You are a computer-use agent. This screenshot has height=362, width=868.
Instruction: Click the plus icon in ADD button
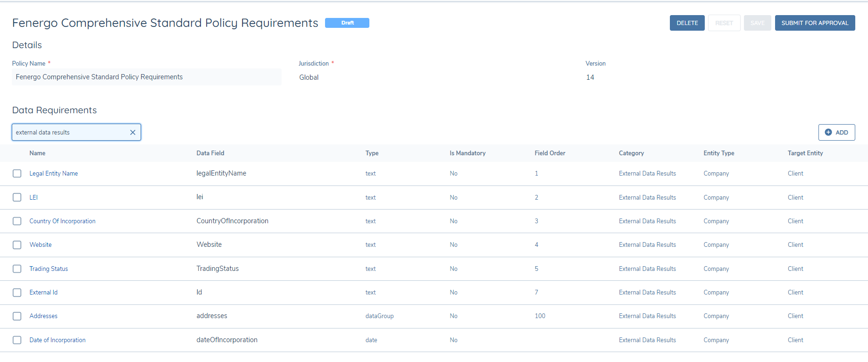click(828, 133)
